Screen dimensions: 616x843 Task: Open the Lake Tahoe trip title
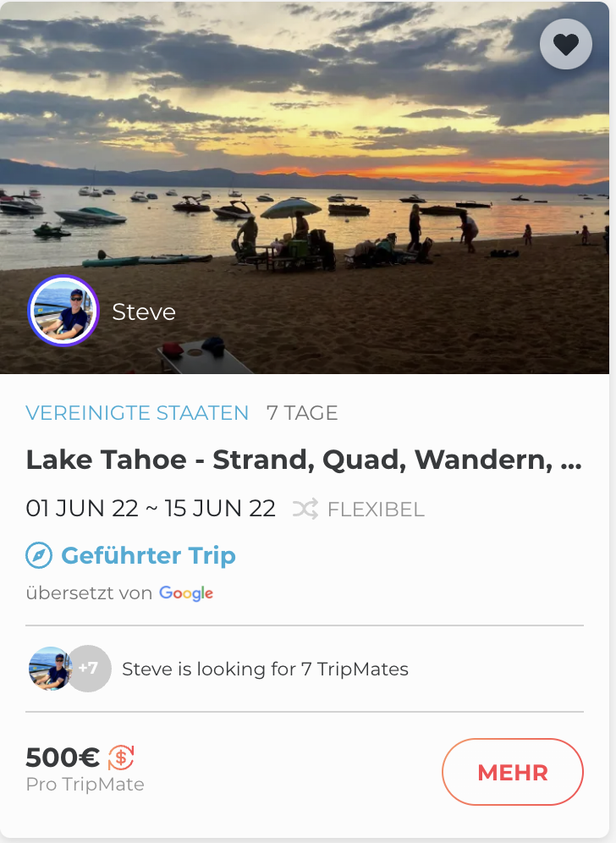click(304, 460)
